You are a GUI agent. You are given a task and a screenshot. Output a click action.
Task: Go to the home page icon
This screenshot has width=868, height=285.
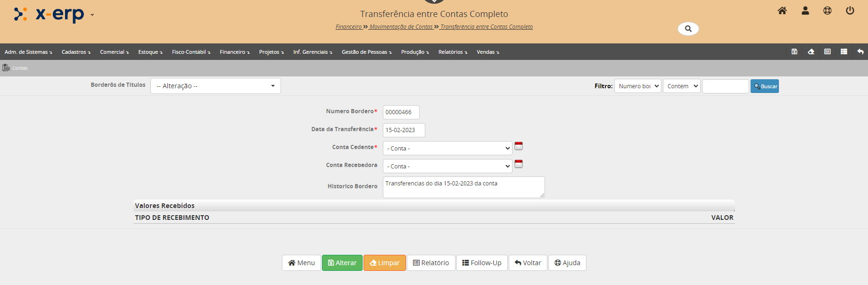(782, 11)
